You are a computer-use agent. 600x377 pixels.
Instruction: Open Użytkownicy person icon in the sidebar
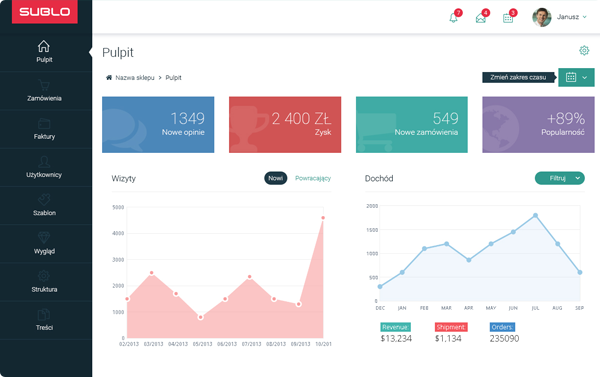(44, 162)
